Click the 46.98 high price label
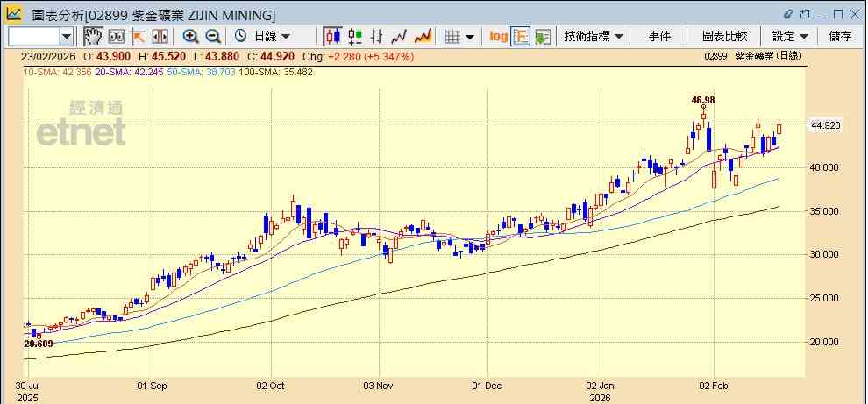This screenshot has width=868, height=404. [703, 100]
